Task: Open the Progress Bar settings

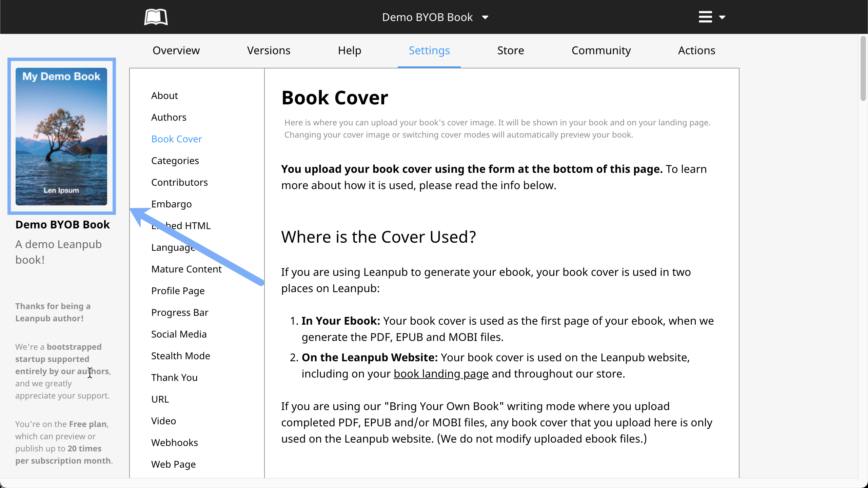Action: pyautogui.click(x=180, y=312)
